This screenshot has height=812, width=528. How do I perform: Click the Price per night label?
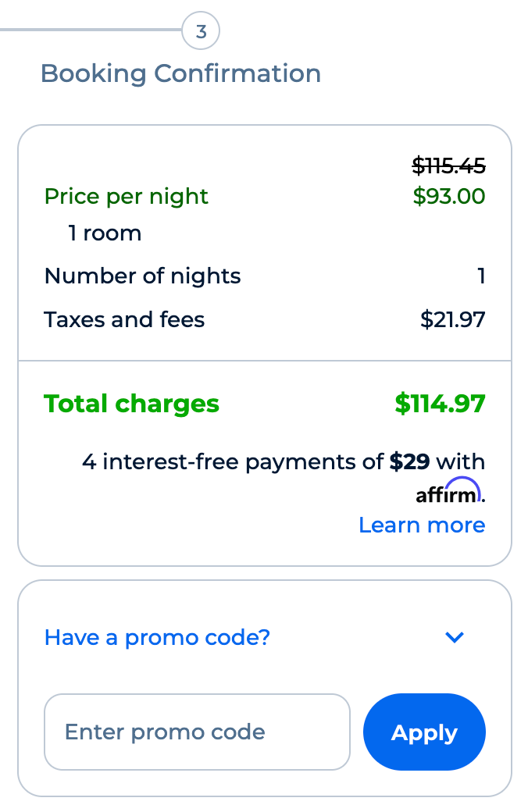coord(126,196)
